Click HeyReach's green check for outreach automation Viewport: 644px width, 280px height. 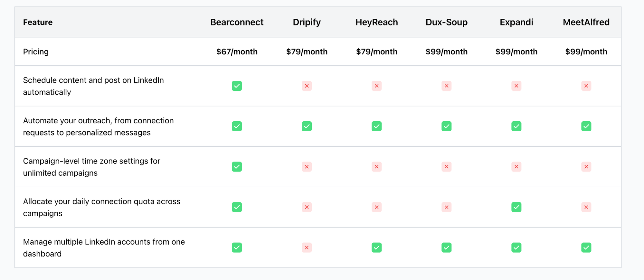376,126
